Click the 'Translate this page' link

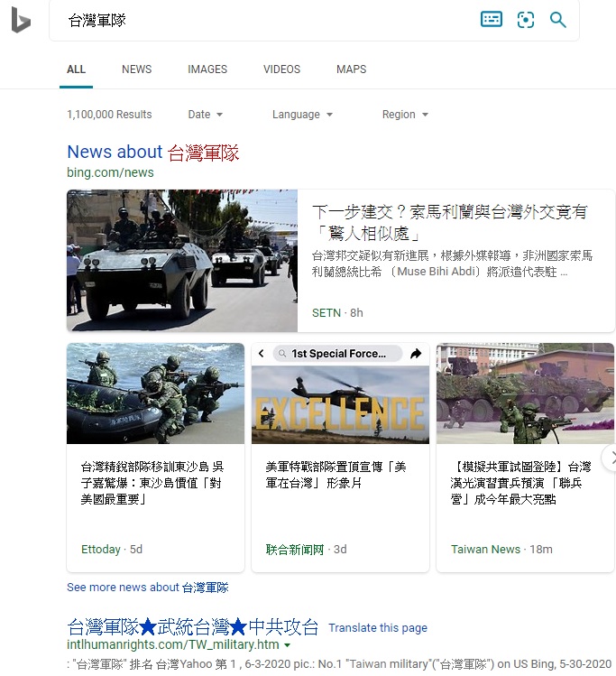pos(378,628)
